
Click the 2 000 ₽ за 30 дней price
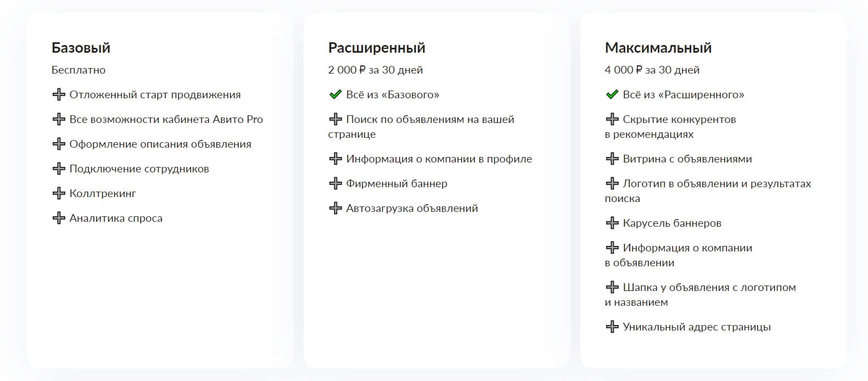pos(376,70)
